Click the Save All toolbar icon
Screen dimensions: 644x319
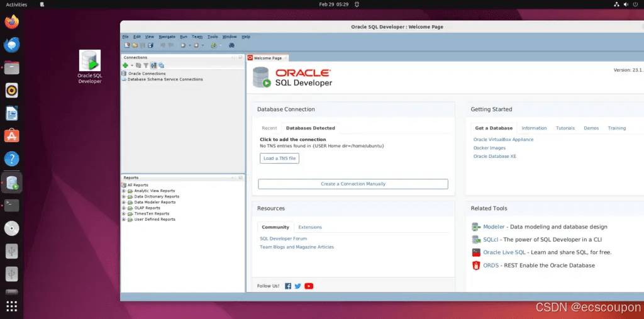150,45
